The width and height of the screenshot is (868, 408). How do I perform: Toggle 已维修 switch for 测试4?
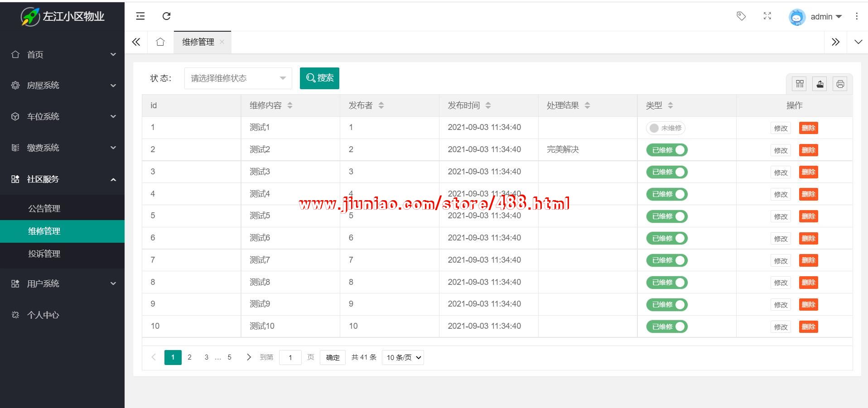click(x=667, y=194)
